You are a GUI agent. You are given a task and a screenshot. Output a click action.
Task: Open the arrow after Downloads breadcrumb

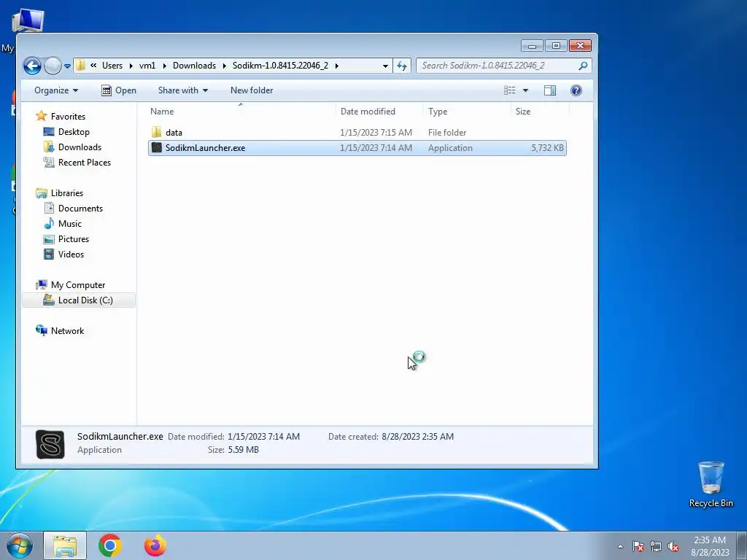tap(225, 66)
